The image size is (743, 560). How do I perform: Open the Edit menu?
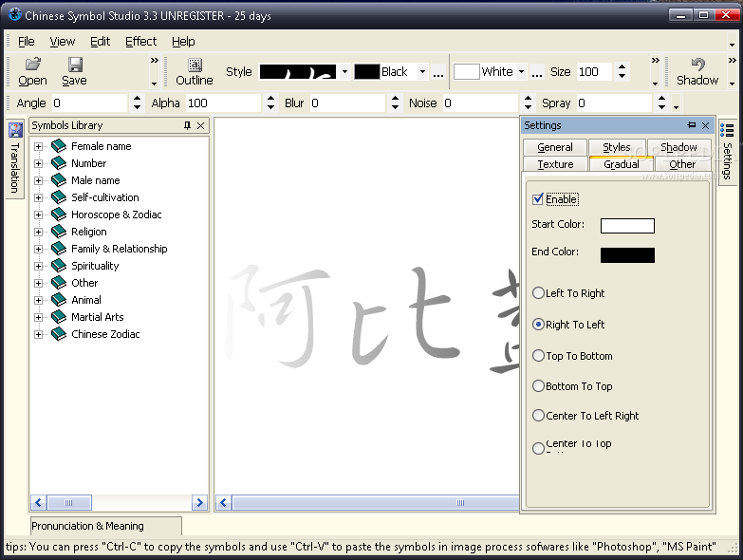[x=100, y=42]
